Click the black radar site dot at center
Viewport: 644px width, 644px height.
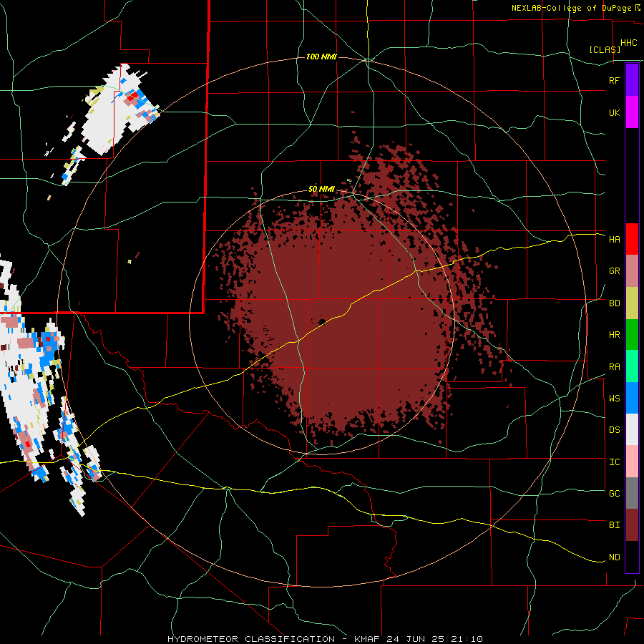(x=322, y=321)
